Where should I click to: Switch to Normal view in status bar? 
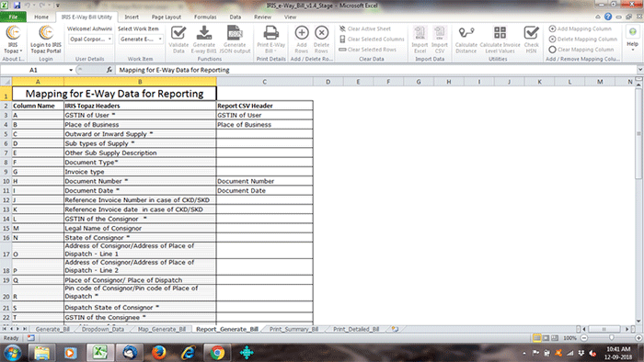click(x=536, y=338)
